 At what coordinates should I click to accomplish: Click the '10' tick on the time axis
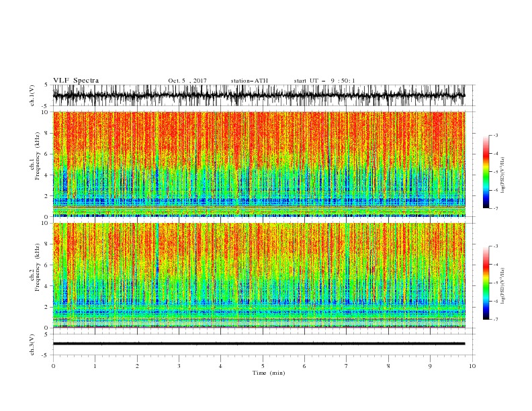click(472, 366)
